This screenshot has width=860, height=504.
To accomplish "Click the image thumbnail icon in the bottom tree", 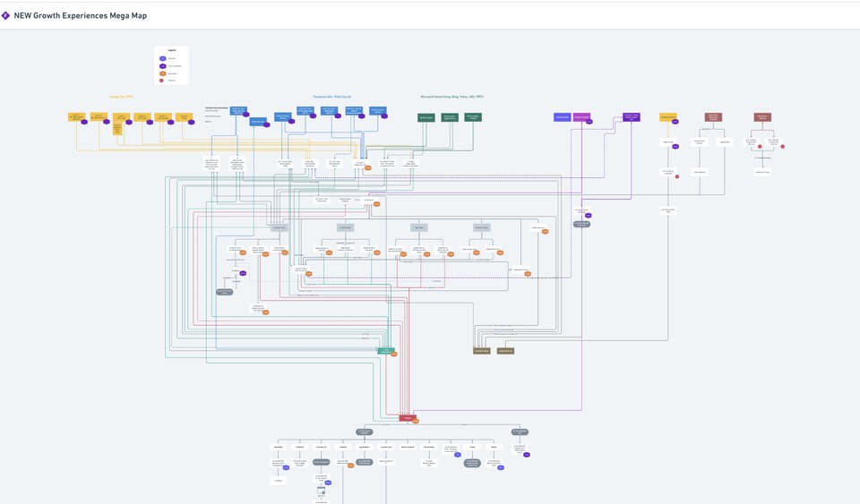I will point(322,491).
